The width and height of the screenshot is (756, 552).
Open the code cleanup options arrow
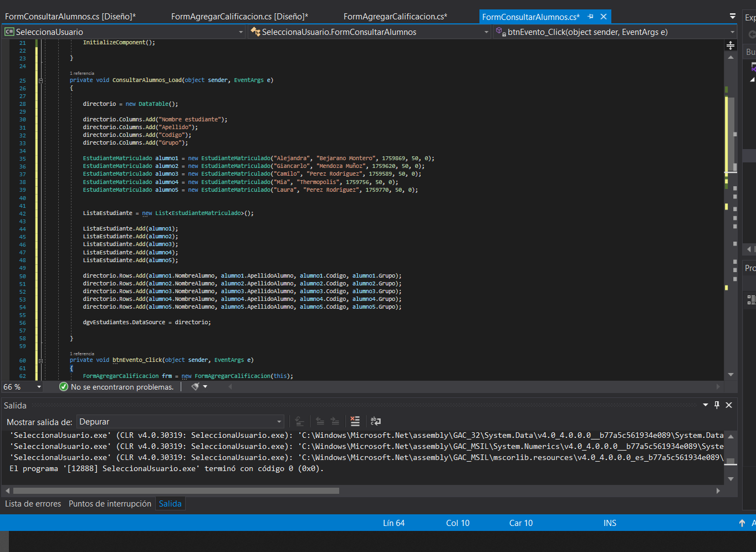pyautogui.click(x=205, y=387)
